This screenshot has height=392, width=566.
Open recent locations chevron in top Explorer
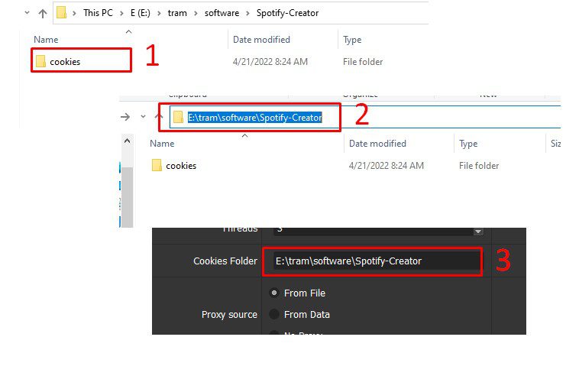tap(27, 13)
